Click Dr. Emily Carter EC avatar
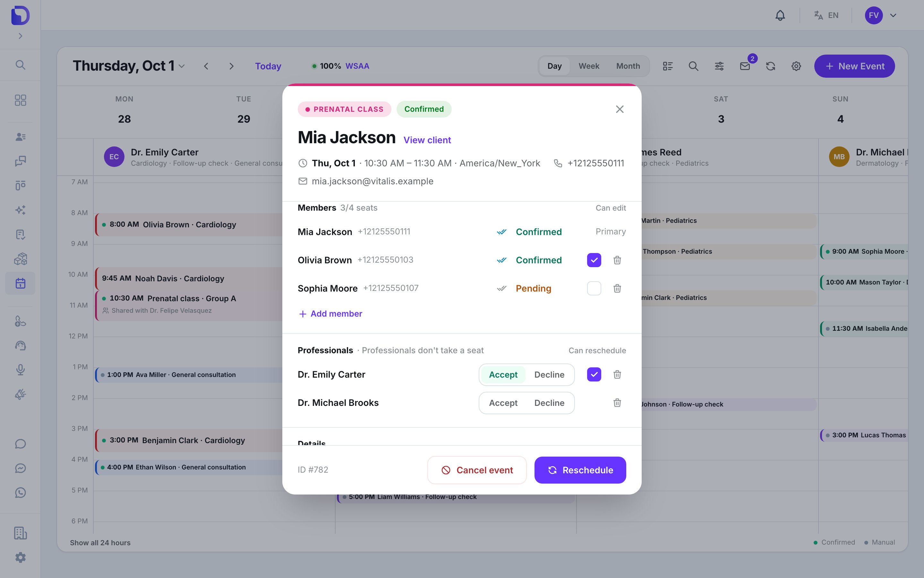 click(114, 157)
